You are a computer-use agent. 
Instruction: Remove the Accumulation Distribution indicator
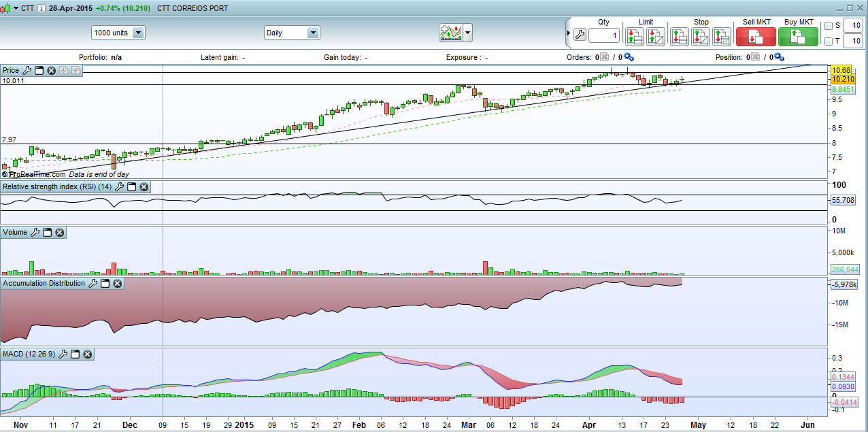coord(117,284)
